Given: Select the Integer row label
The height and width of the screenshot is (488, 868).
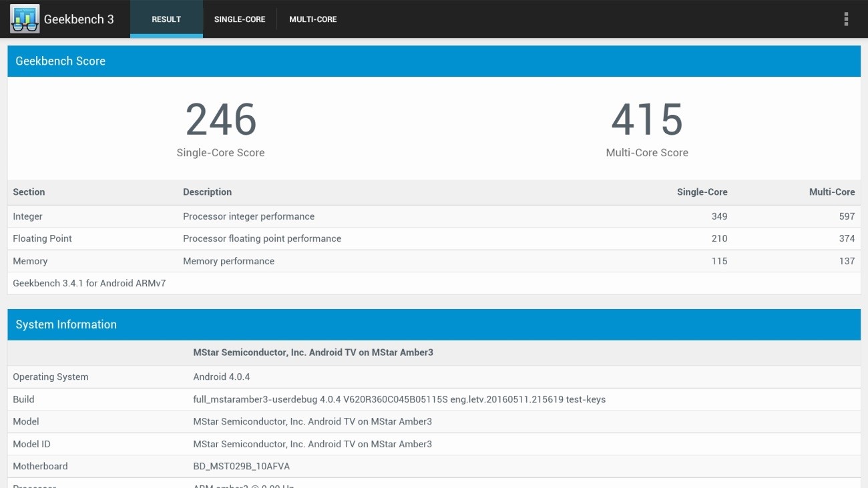Looking at the screenshot, I should (x=27, y=216).
